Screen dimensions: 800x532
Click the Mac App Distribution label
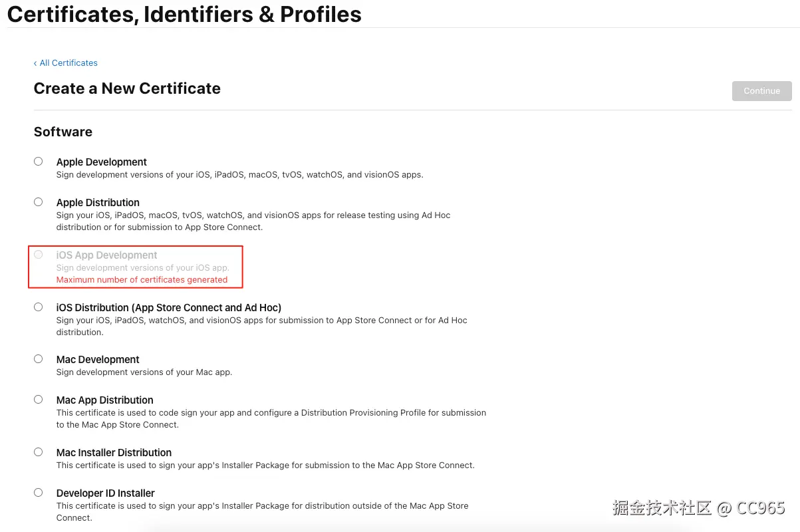coord(105,400)
